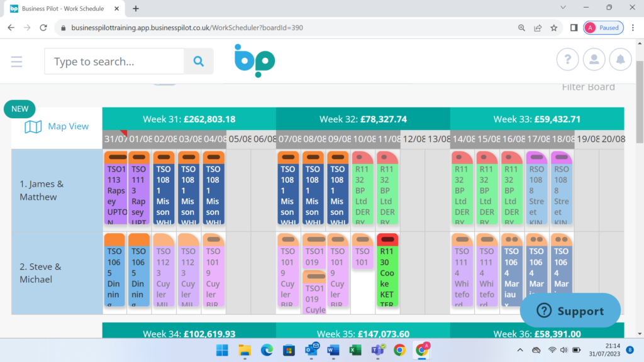Click the Support button
This screenshot has width=644, height=362.
570,311
